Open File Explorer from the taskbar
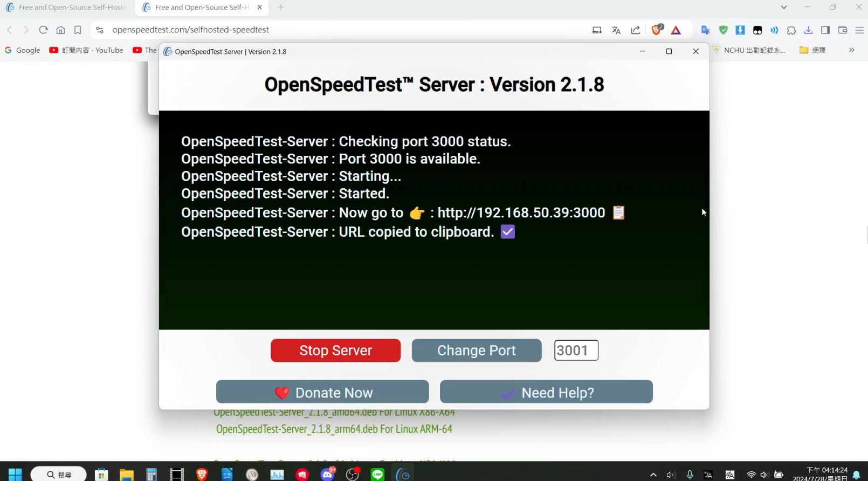 [x=127, y=475]
